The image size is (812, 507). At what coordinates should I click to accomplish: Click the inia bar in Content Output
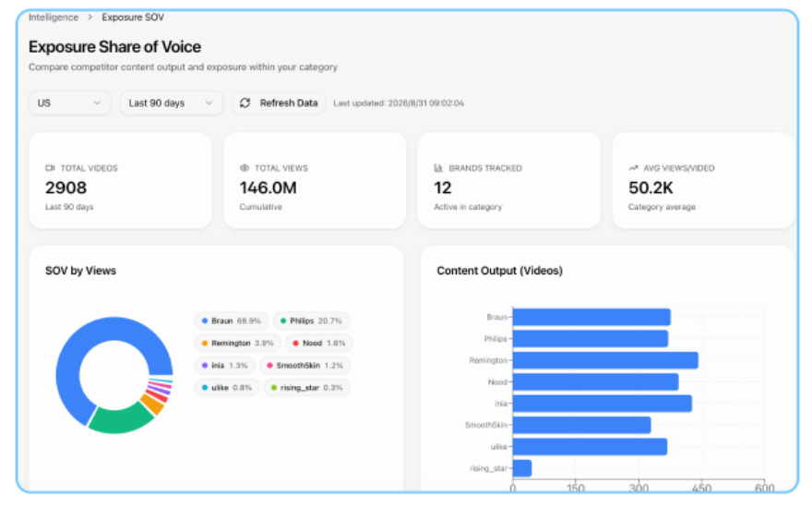pyautogui.click(x=603, y=404)
